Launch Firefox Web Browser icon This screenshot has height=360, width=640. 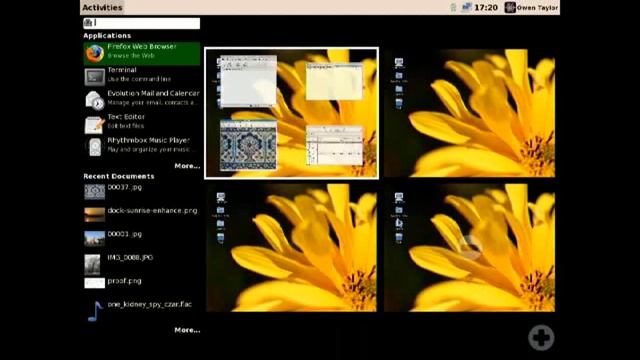[x=95, y=53]
